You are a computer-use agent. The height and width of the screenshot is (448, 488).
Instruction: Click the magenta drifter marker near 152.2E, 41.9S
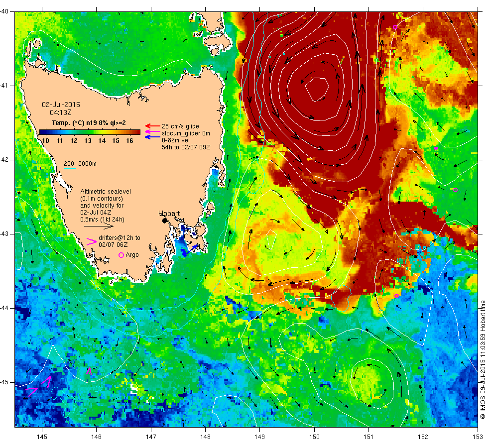pos(436,148)
